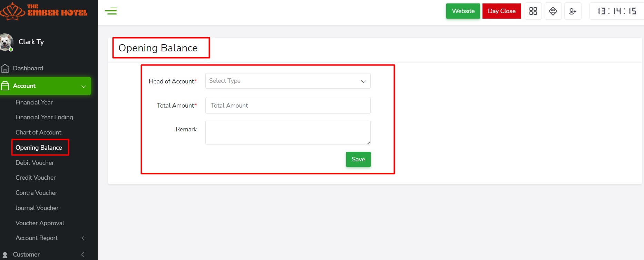Open Debit Voucher menu item
The height and width of the screenshot is (260, 644).
click(x=35, y=163)
